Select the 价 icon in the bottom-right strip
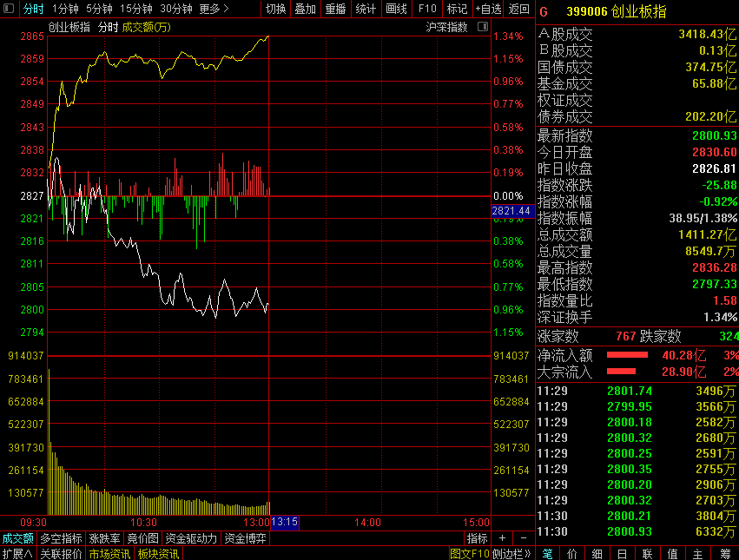Image resolution: width=739 pixels, height=560 pixels. (x=572, y=553)
